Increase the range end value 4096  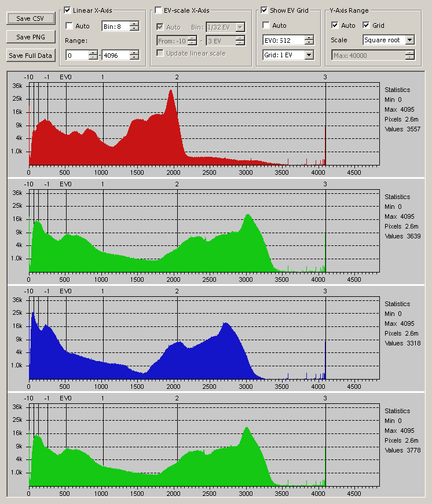click(134, 53)
